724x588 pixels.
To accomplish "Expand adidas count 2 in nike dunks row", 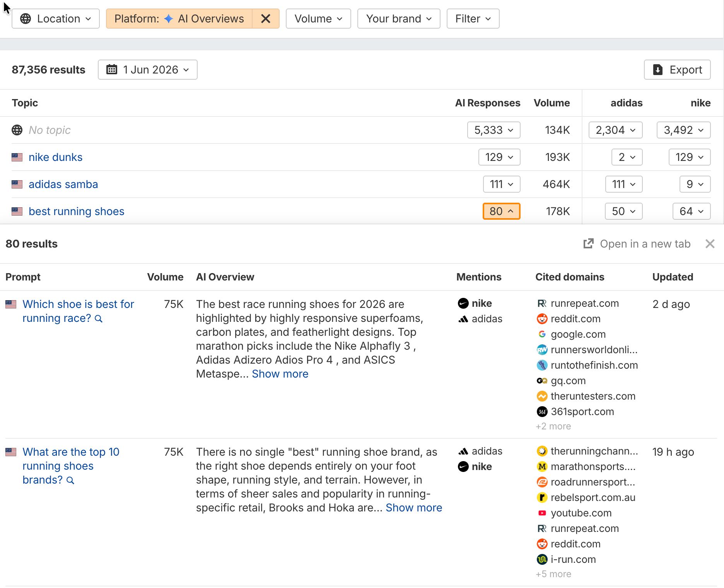I will point(627,157).
